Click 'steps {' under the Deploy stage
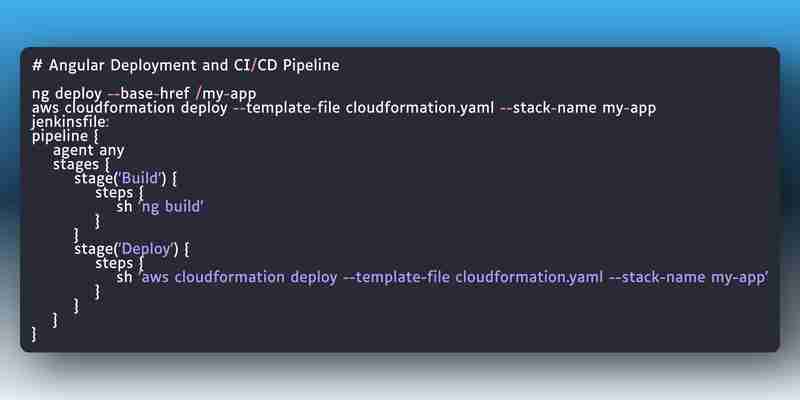This screenshot has height=400, width=800. click(x=119, y=264)
